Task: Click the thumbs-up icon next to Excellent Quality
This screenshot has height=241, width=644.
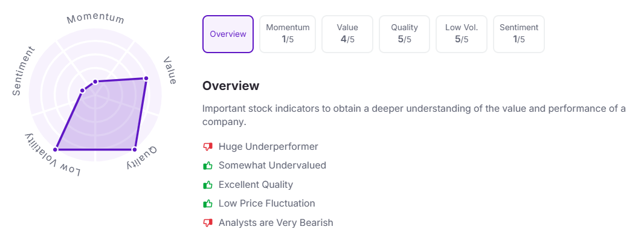Action: coord(208,185)
